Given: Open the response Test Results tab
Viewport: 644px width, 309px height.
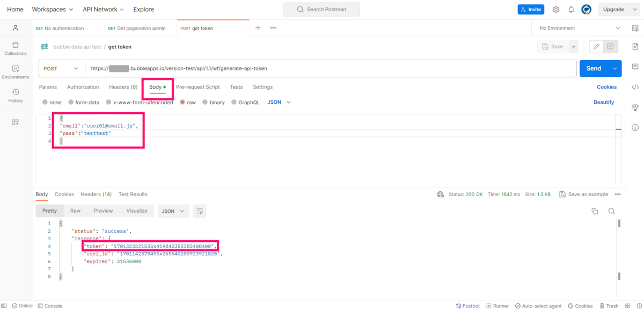Looking at the screenshot, I should pos(133,195).
